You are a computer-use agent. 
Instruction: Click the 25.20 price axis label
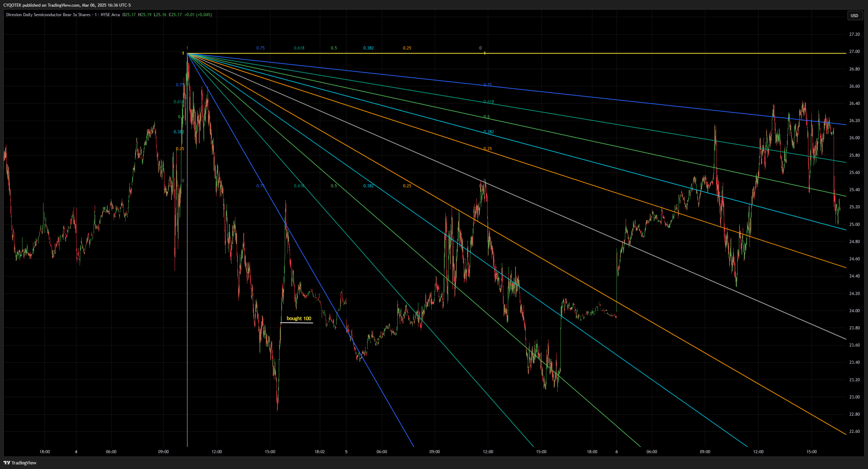(x=854, y=207)
